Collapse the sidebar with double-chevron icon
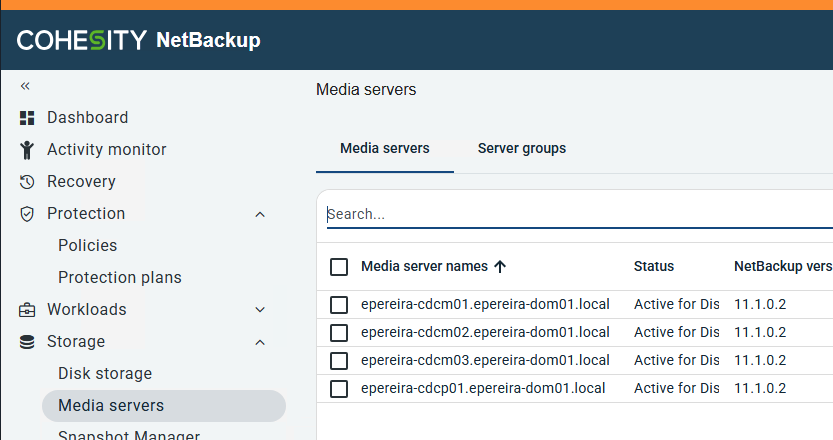This screenshot has width=833, height=440. pos(26,87)
